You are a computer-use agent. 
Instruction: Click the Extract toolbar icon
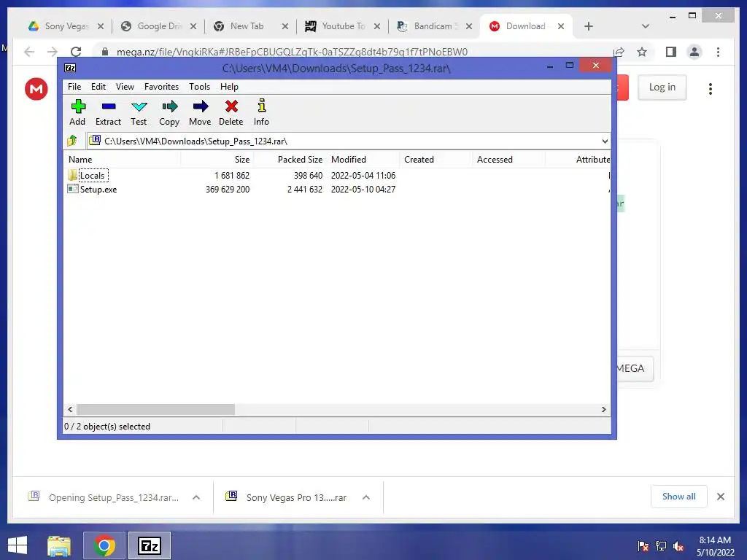[x=108, y=112]
